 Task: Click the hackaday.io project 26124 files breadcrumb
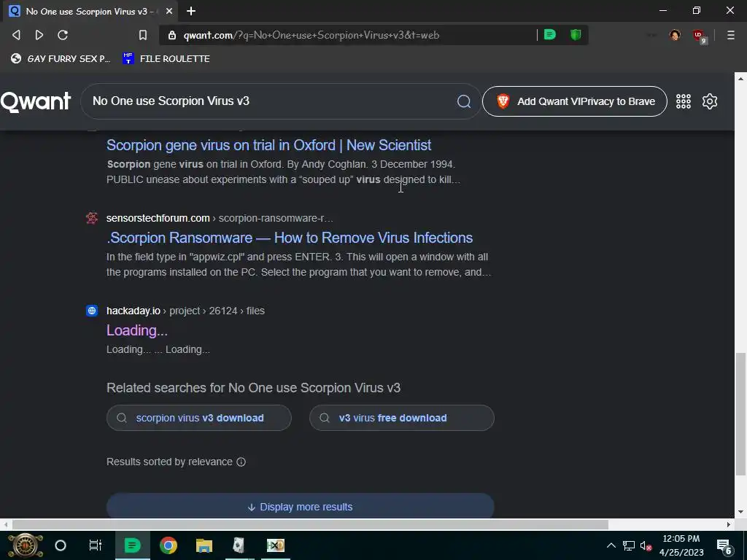pos(185,311)
